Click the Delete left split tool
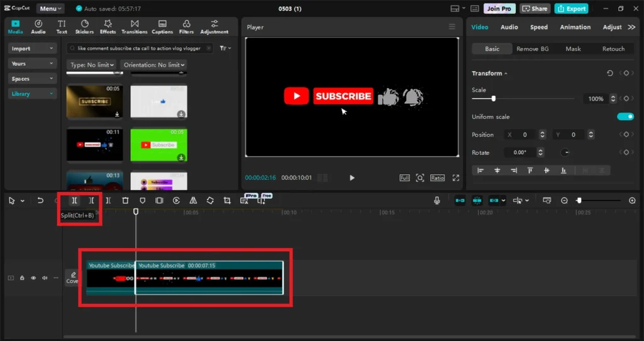The image size is (644, 341). [91, 201]
